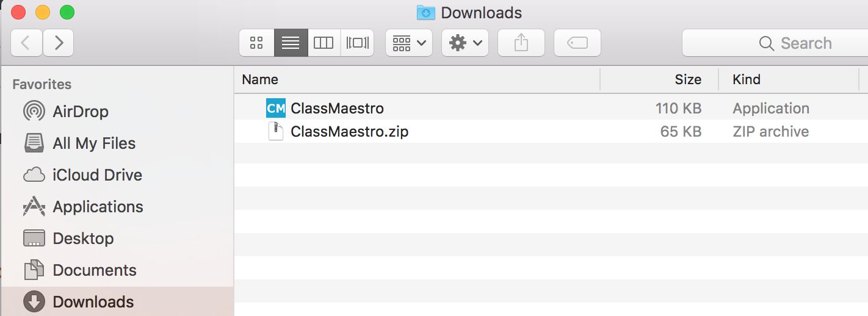Click the Edit Tags icon

coord(577,43)
